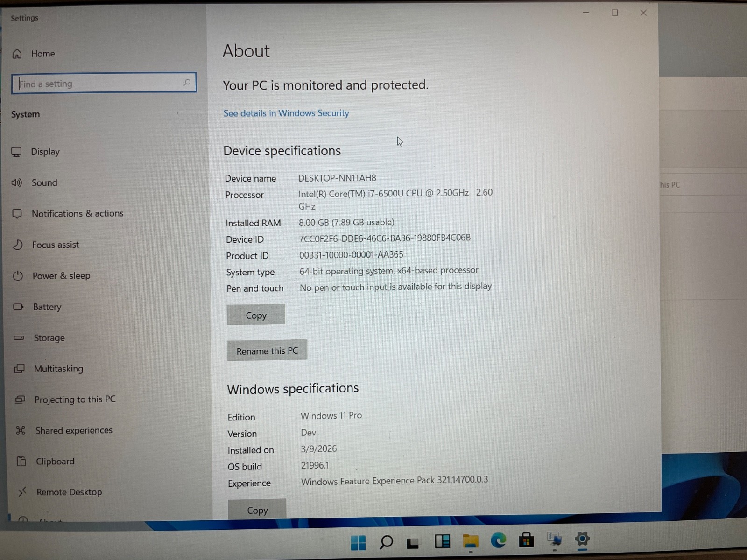Open the Home icon in Settings sidebar
Viewport: 747px width, 560px height.
[x=17, y=54]
